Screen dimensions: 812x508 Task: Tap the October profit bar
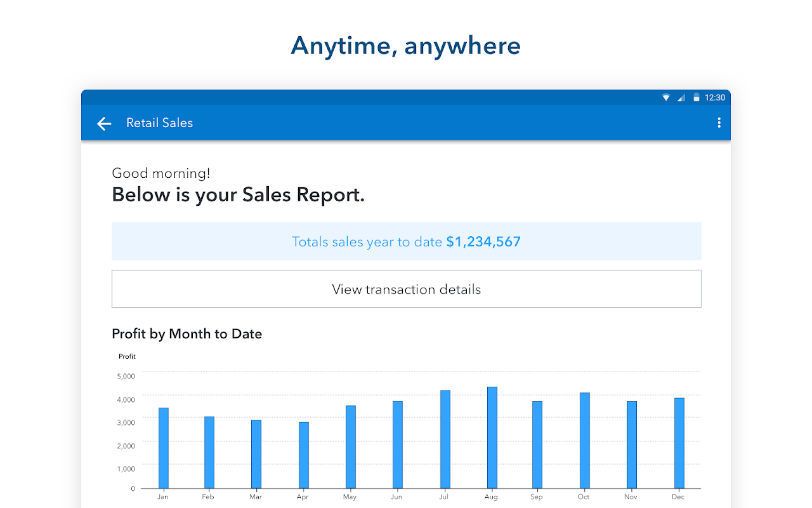pyautogui.click(x=585, y=441)
